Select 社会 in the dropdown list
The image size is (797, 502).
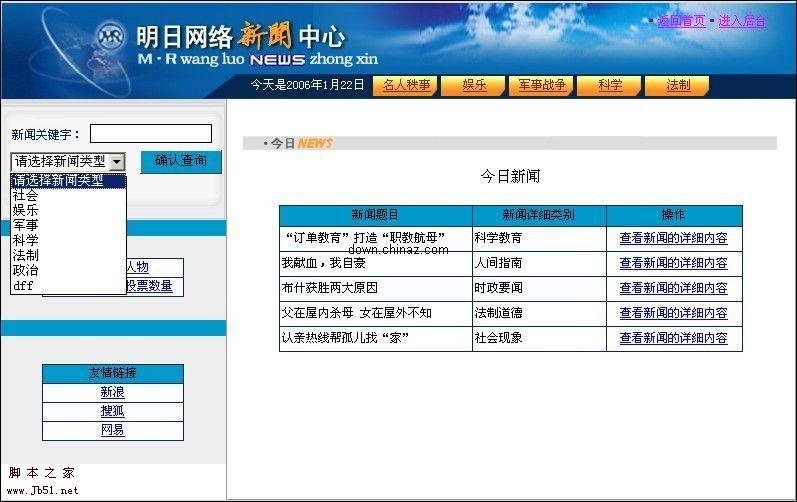68,195
